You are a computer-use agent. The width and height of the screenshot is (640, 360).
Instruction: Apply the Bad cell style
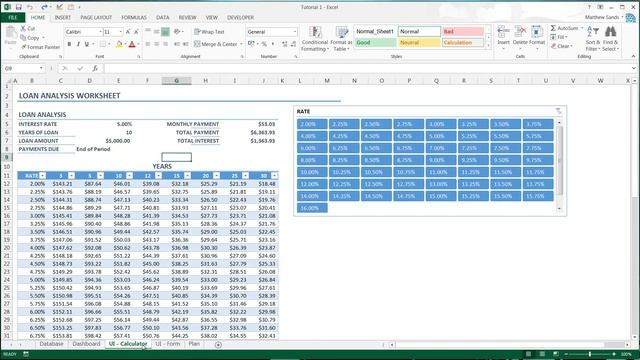pos(463,31)
